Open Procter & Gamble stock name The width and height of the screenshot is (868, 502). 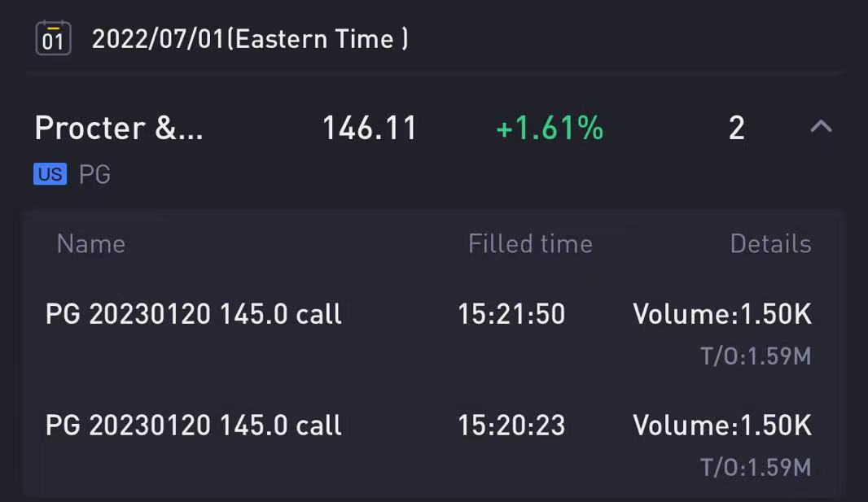[x=119, y=128]
